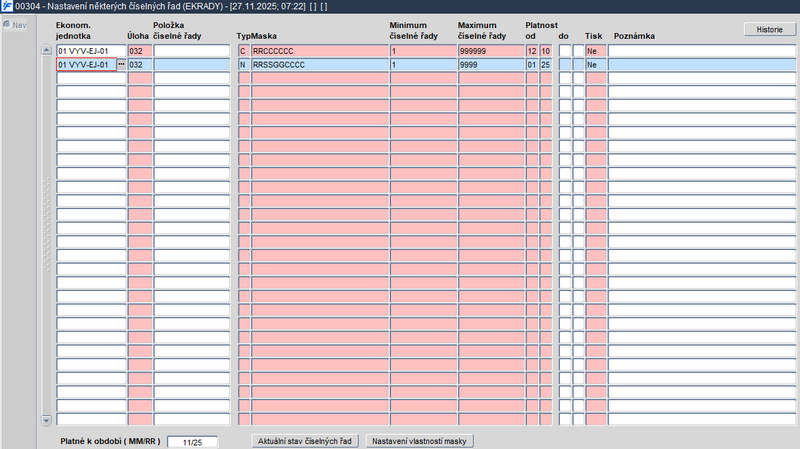Click the Poznámka field of the RRCCCCCC row
Image resolution: width=800 pixels, height=449 pixels.
click(x=702, y=51)
